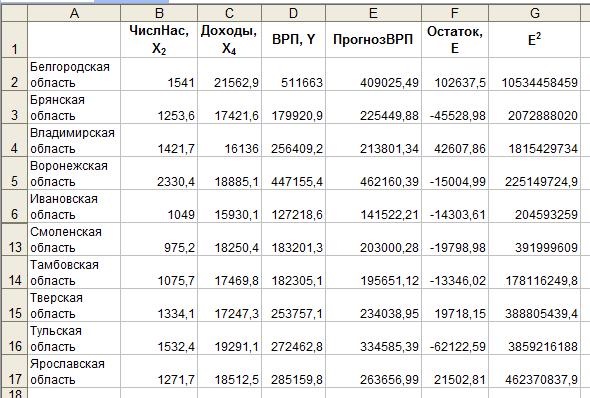
Task: Select row 16 header
Action: coord(14,338)
